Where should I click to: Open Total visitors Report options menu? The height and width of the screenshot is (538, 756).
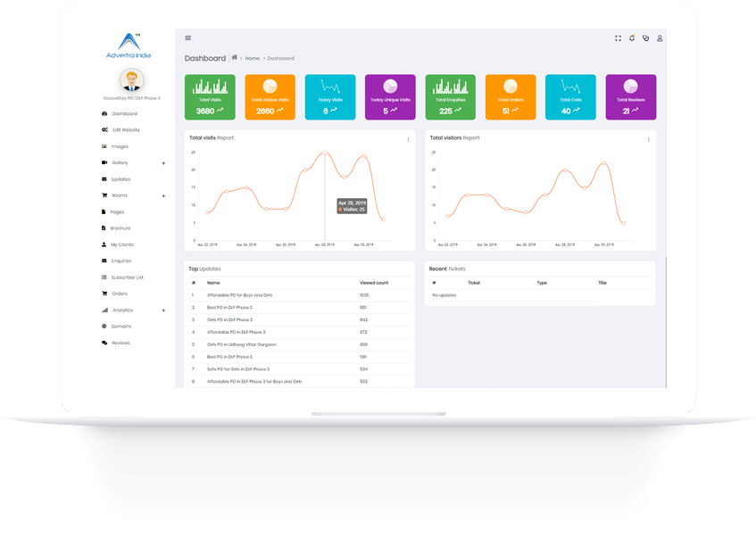tap(649, 139)
